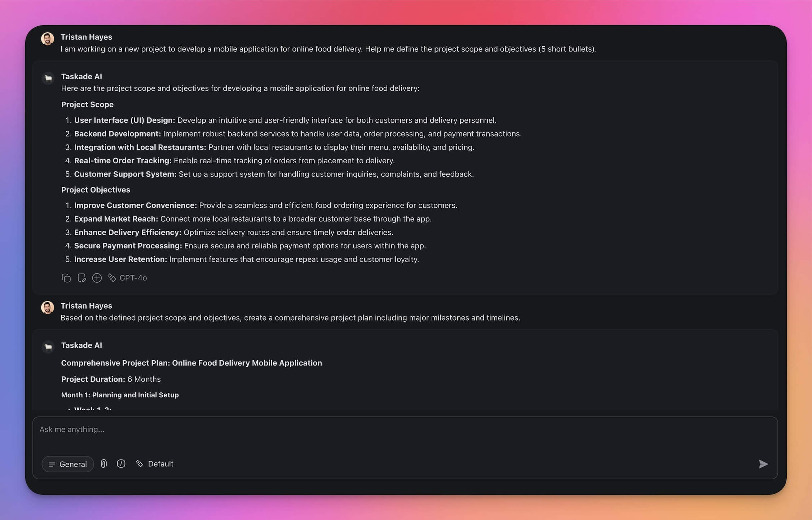Click the Taskade AI avatar on the first response

48,78
